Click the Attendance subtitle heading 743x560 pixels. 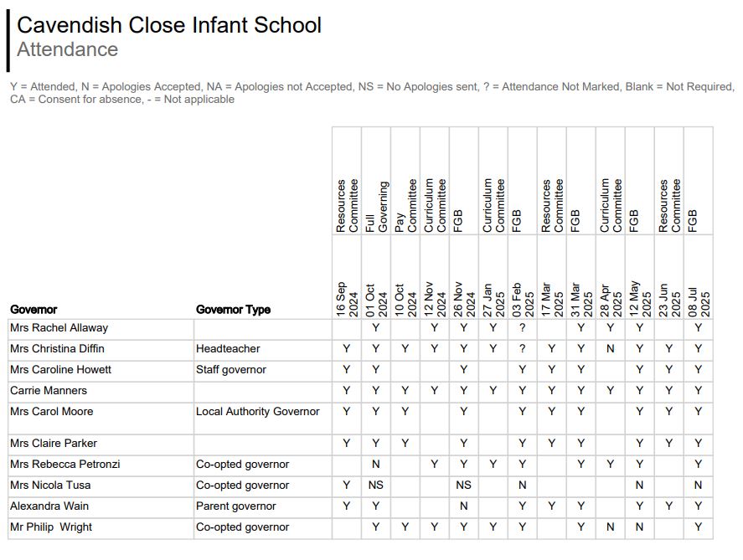[x=67, y=49]
